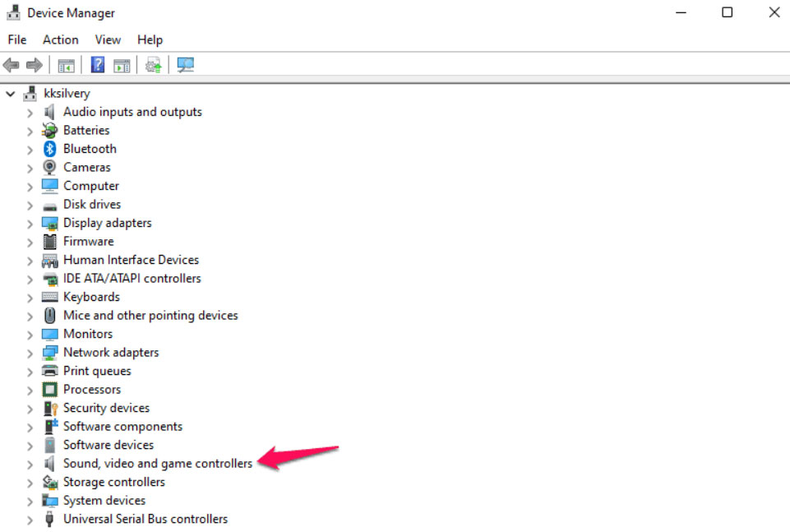
Task: Click the Print queues printer icon
Action: tap(49, 371)
